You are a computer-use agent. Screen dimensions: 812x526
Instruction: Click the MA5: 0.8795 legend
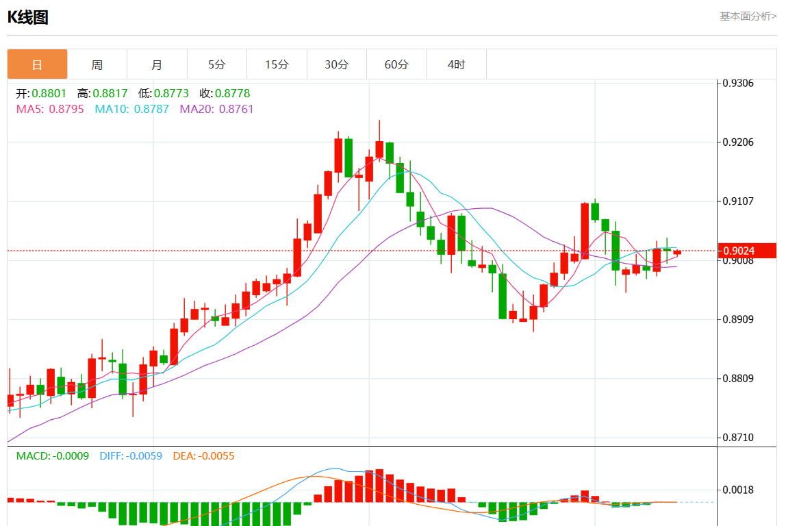pyautogui.click(x=50, y=109)
